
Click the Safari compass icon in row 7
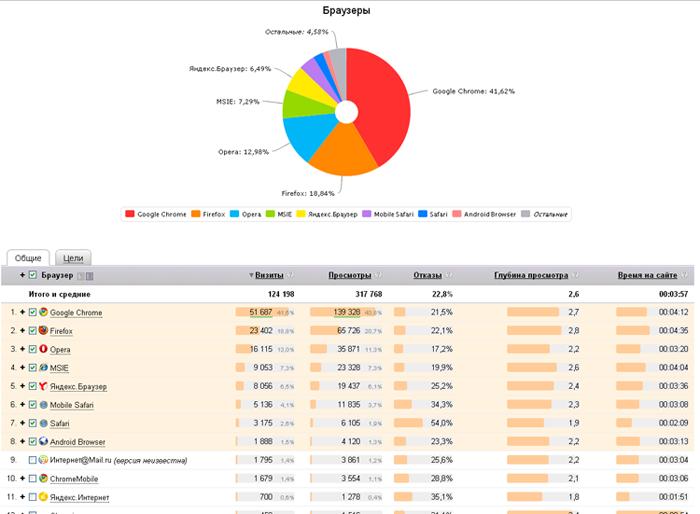(43, 423)
